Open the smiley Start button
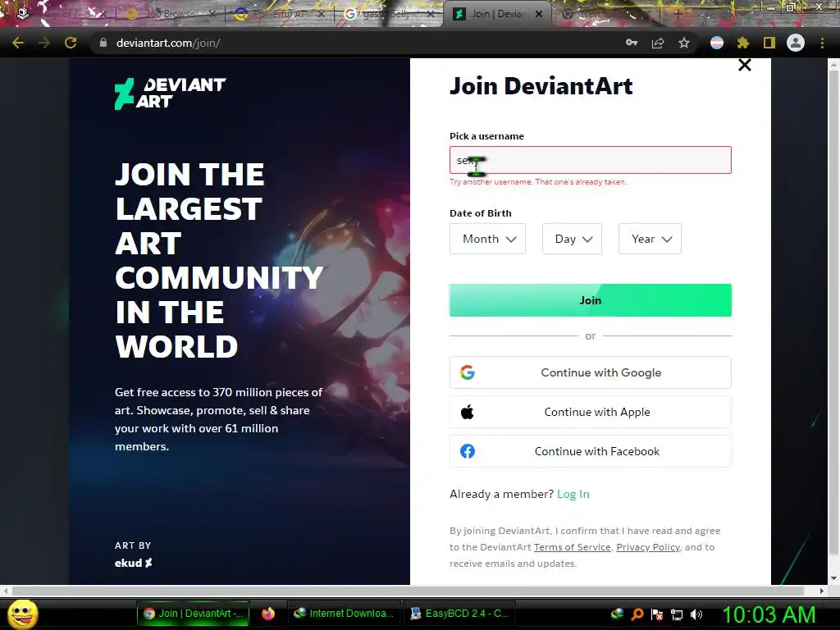 (x=23, y=614)
